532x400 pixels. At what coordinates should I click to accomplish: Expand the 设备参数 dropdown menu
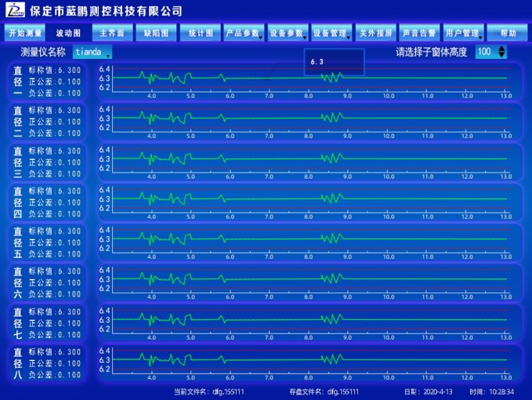(x=288, y=34)
